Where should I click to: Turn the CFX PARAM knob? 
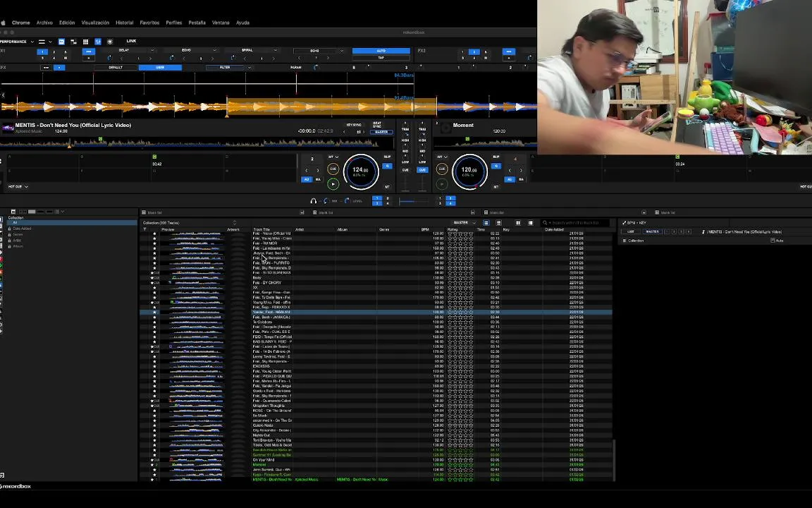[316, 68]
